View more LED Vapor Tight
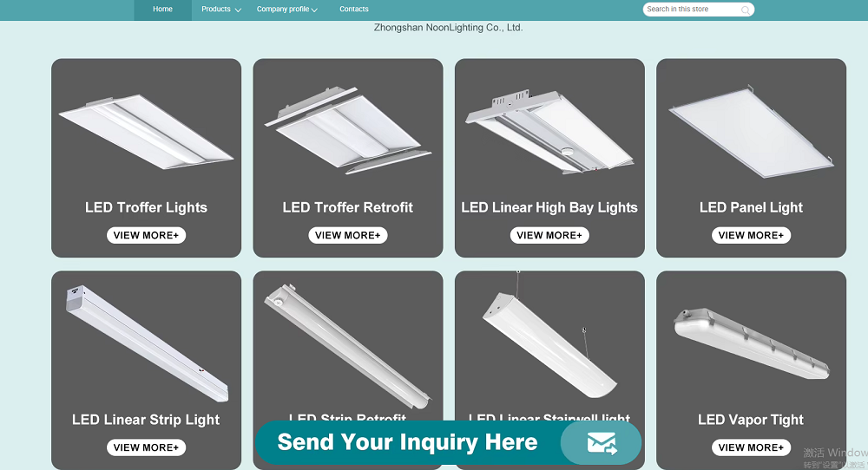 751,447
